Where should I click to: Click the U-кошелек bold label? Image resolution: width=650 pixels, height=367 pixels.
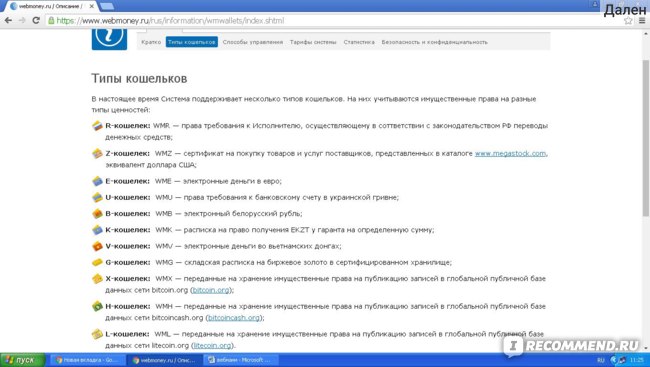[x=128, y=197]
